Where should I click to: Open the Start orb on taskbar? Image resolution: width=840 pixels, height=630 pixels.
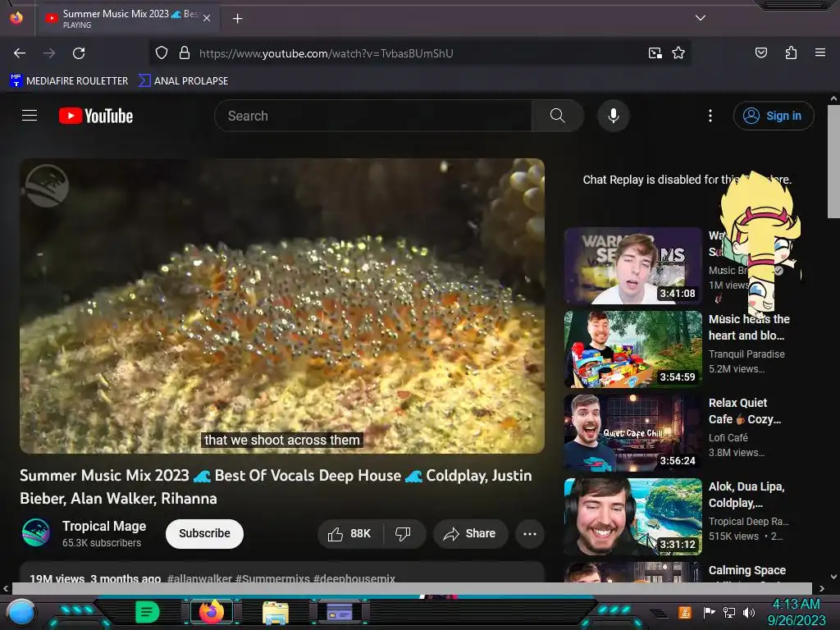pos(21,612)
